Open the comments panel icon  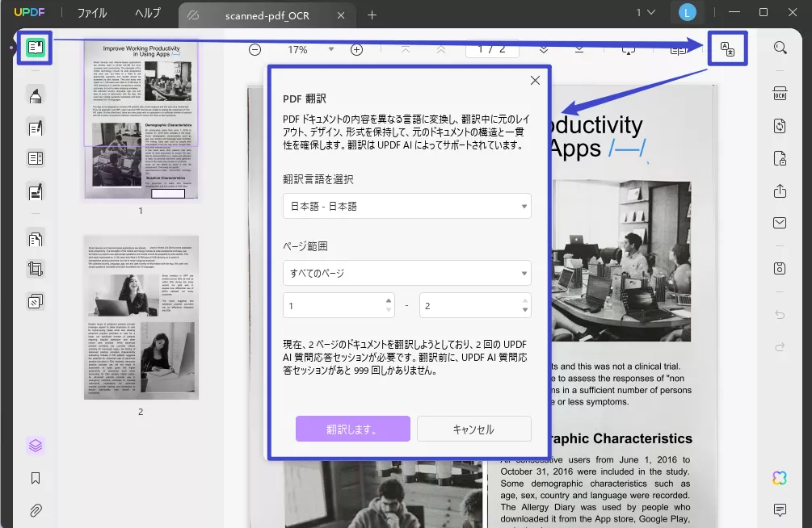[x=780, y=510]
